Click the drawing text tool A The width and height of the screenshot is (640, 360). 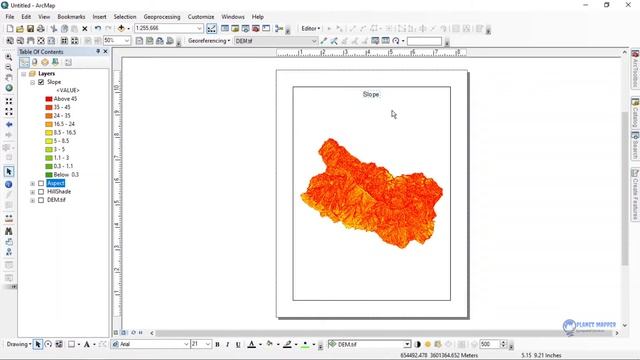point(87,344)
